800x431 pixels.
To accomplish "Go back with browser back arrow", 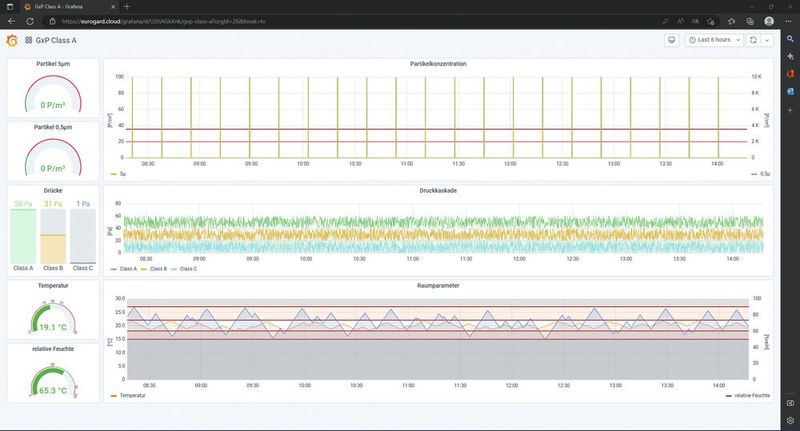I will 11,21.
